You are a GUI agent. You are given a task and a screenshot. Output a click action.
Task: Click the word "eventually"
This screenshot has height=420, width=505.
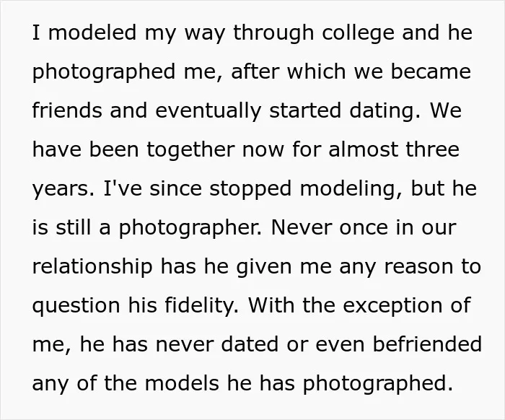208,111
